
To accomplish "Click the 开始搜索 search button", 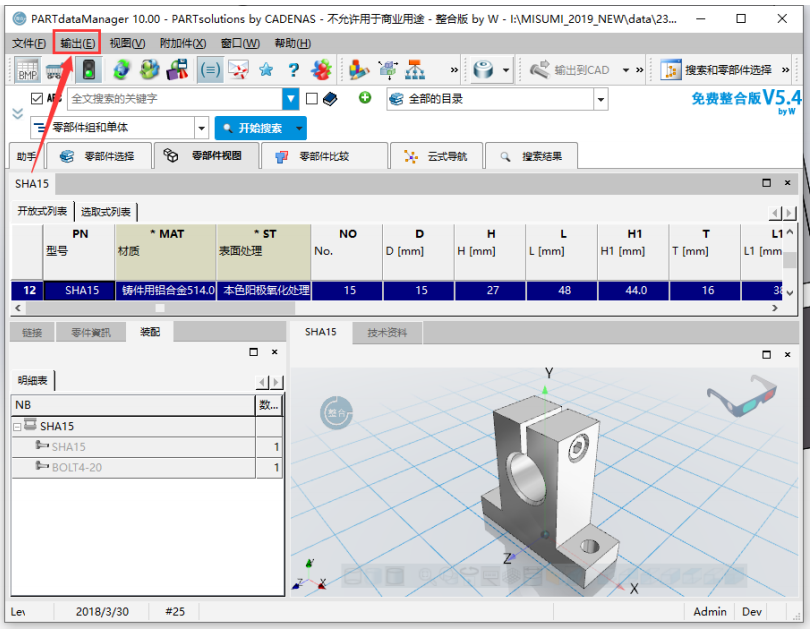I will coord(260,128).
